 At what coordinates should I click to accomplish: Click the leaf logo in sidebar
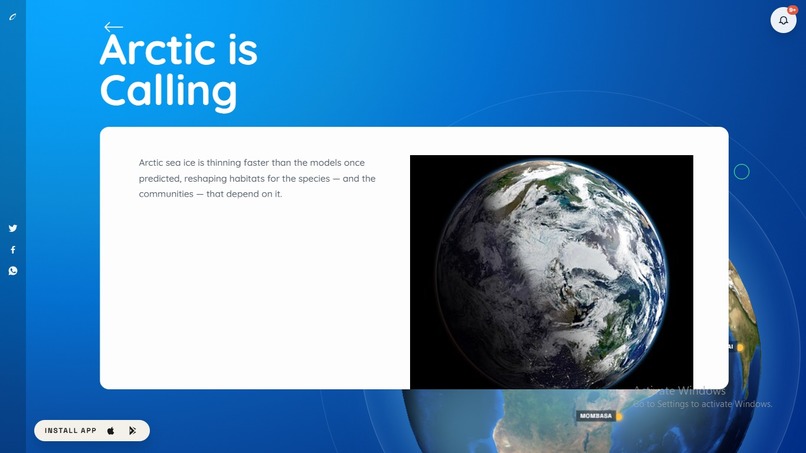[x=13, y=17]
